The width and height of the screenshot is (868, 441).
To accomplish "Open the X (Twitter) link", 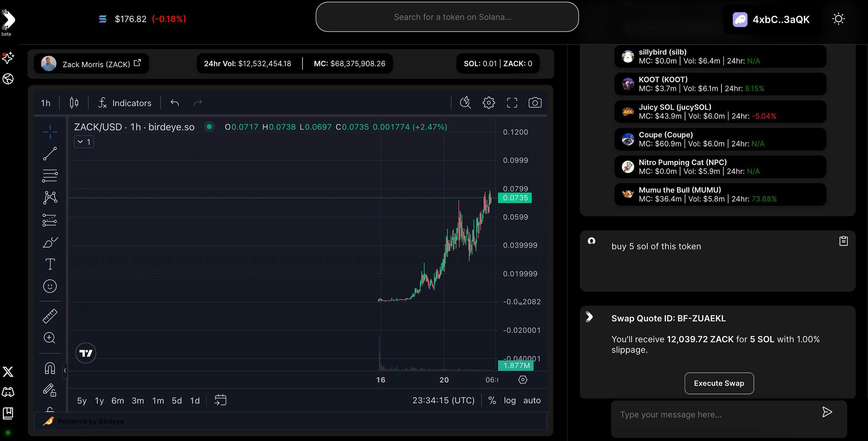I will point(8,372).
